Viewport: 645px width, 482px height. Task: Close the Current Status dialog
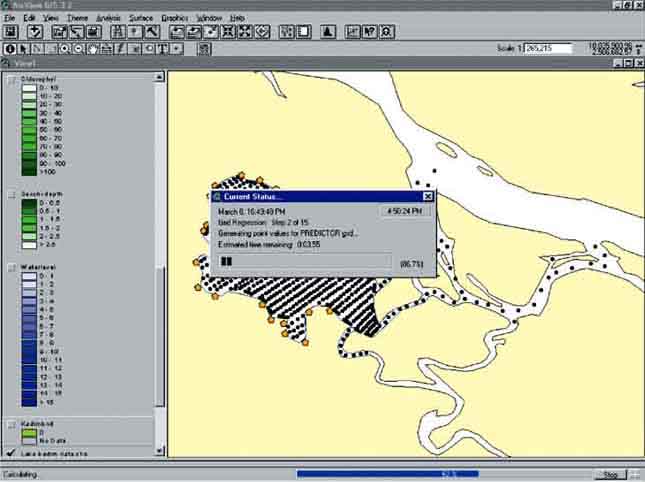click(428, 197)
